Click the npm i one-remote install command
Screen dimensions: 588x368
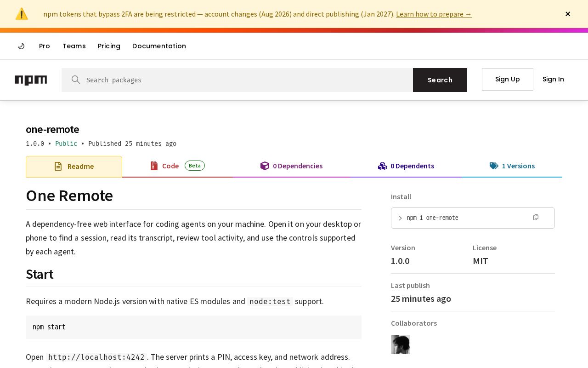(432, 218)
